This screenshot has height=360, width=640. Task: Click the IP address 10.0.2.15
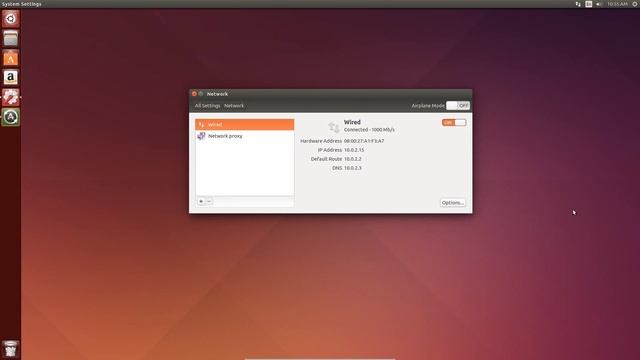(354, 150)
